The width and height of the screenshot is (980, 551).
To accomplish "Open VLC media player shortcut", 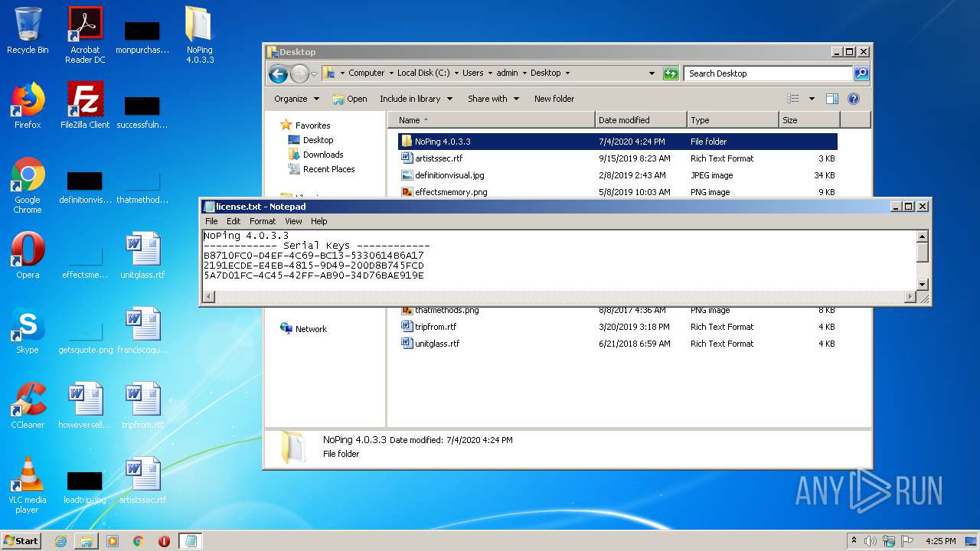I will click(x=28, y=485).
